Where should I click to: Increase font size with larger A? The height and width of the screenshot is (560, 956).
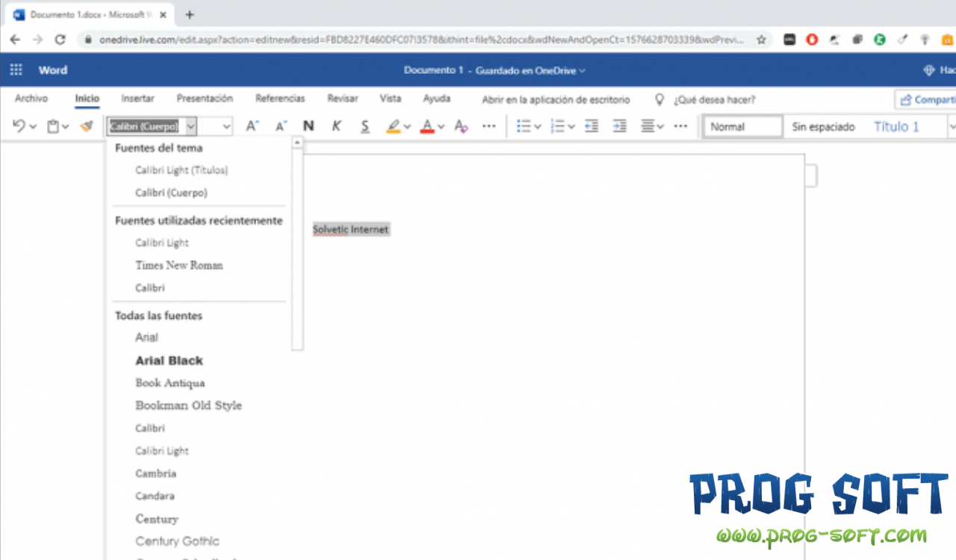(x=252, y=126)
